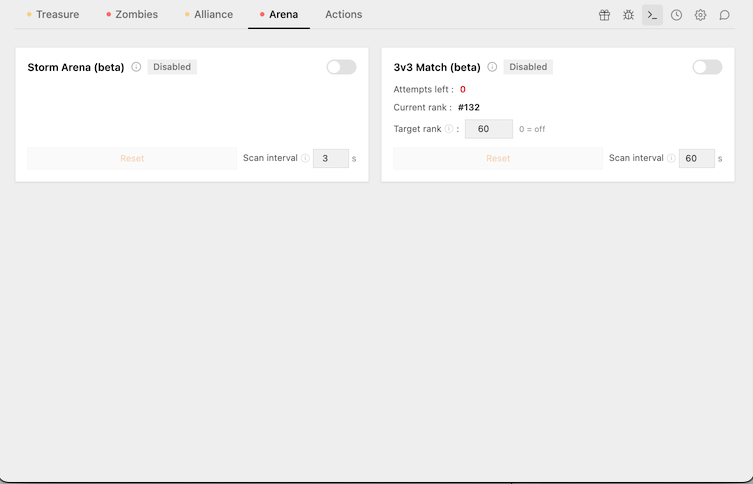Click the info icon beside Storm Arena

[136, 67]
